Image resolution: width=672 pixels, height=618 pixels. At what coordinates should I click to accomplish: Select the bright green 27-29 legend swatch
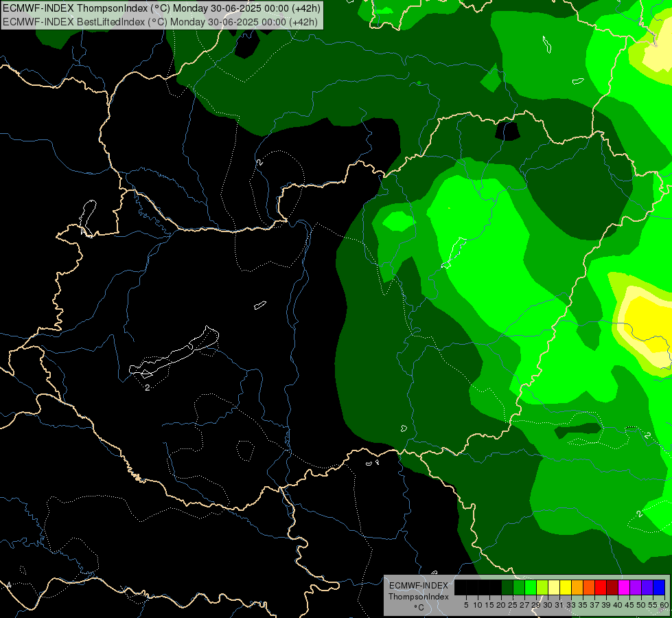tap(531, 587)
